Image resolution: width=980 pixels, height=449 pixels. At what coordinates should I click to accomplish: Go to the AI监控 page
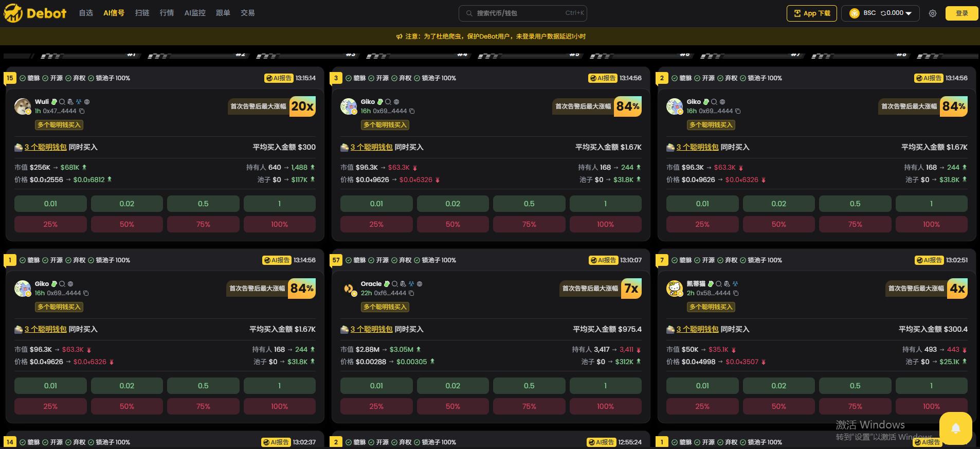click(x=195, y=13)
